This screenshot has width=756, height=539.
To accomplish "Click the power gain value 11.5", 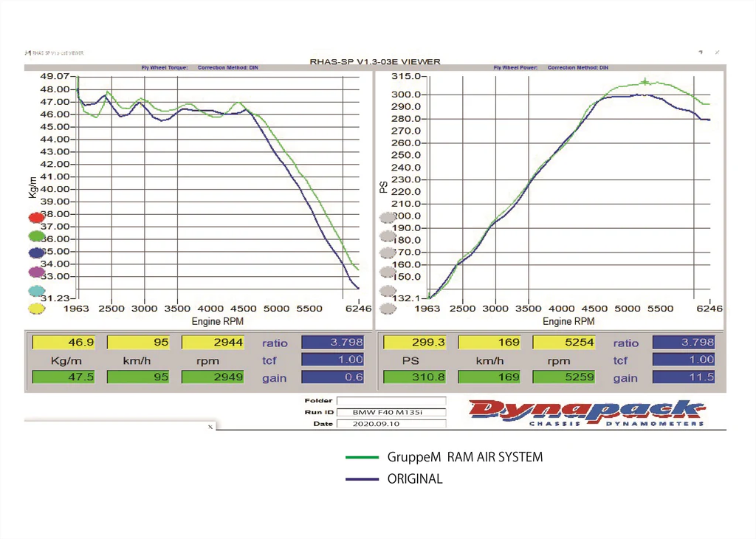I will pos(683,377).
